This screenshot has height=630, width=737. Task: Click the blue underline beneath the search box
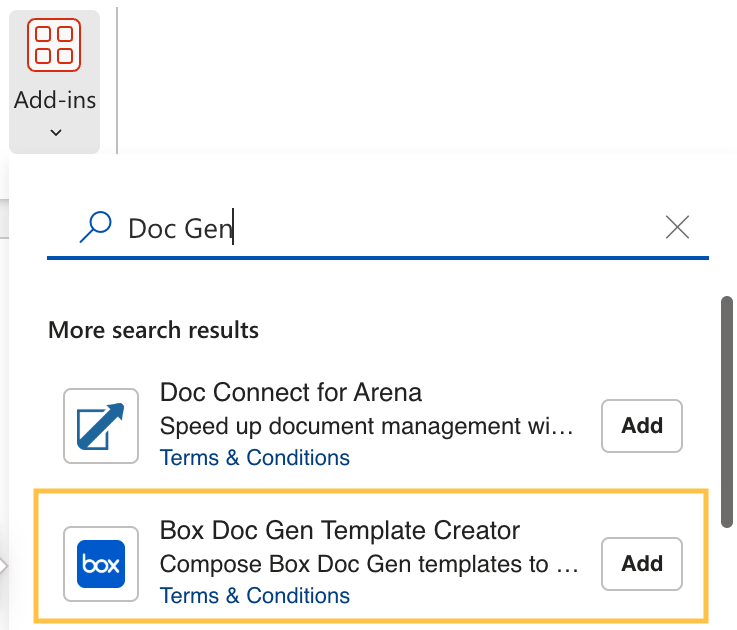[x=378, y=258]
